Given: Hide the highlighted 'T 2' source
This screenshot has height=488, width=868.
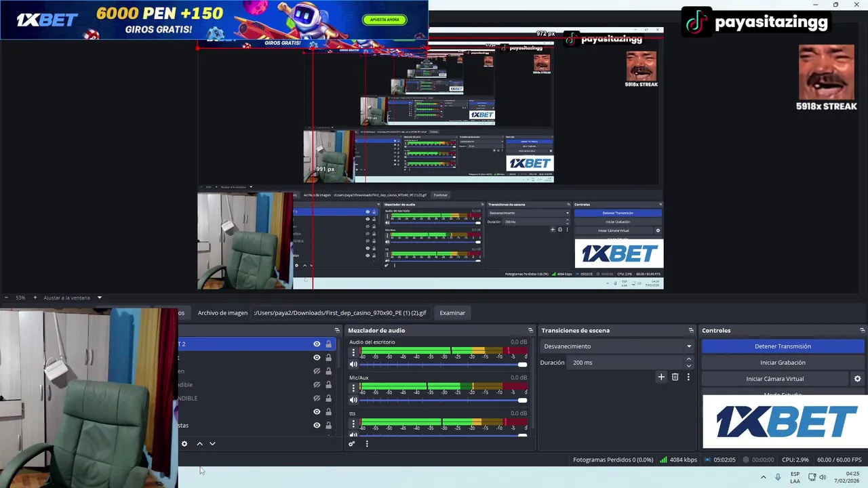Looking at the screenshot, I should coord(317,344).
